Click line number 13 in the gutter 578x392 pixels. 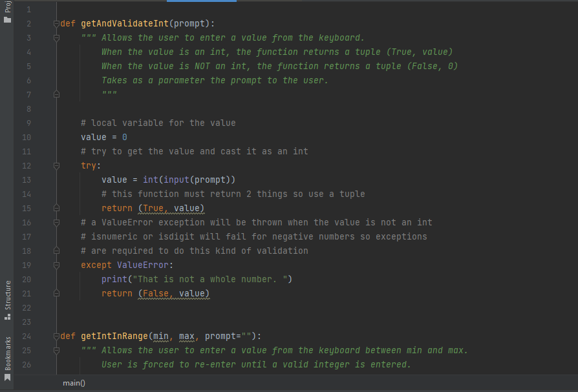[x=27, y=180]
